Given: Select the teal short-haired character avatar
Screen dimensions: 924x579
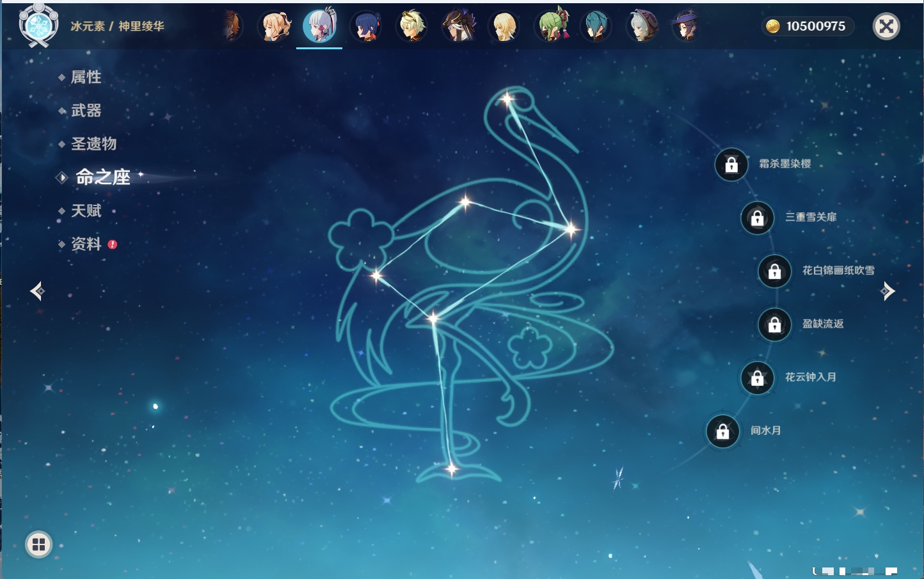Looking at the screenshot, I should click(596, 26).
